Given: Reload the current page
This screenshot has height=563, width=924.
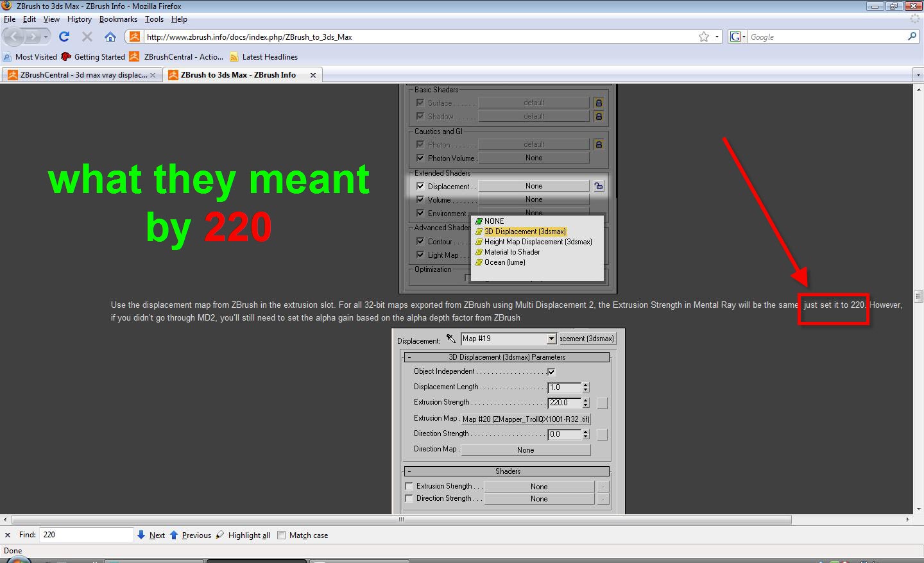Looking at the screenshot, I should pyautogui.click(x=64, y=37).
